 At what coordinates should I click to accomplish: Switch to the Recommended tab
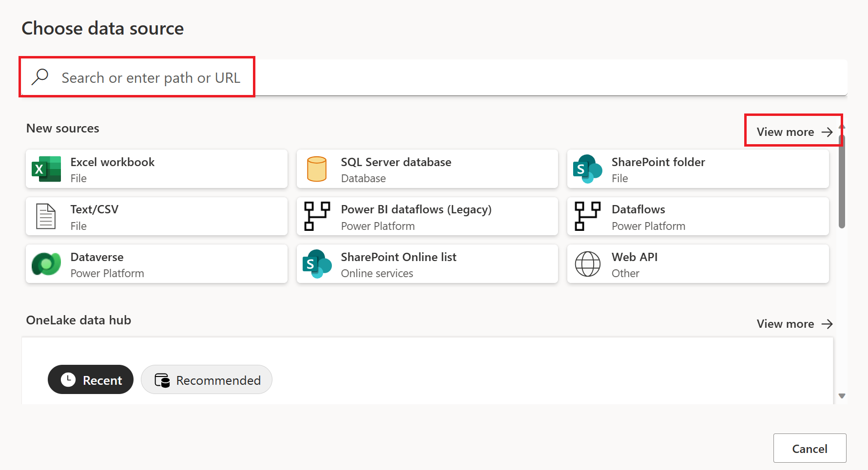pyautogui.click(x=207, y=379)
